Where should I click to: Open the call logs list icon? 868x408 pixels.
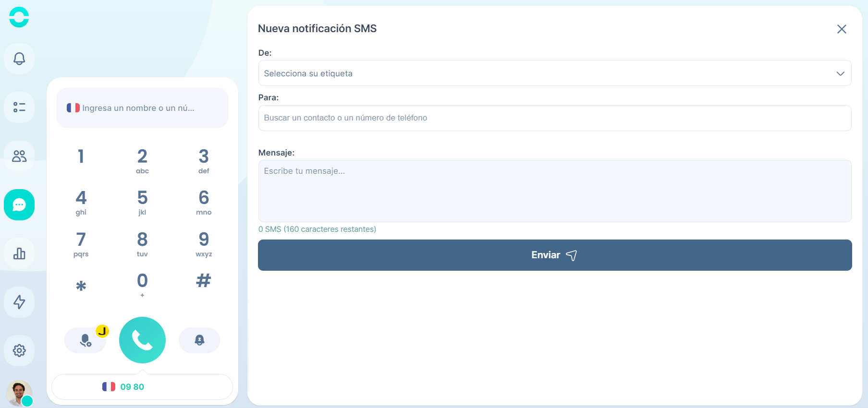[19, 107]
